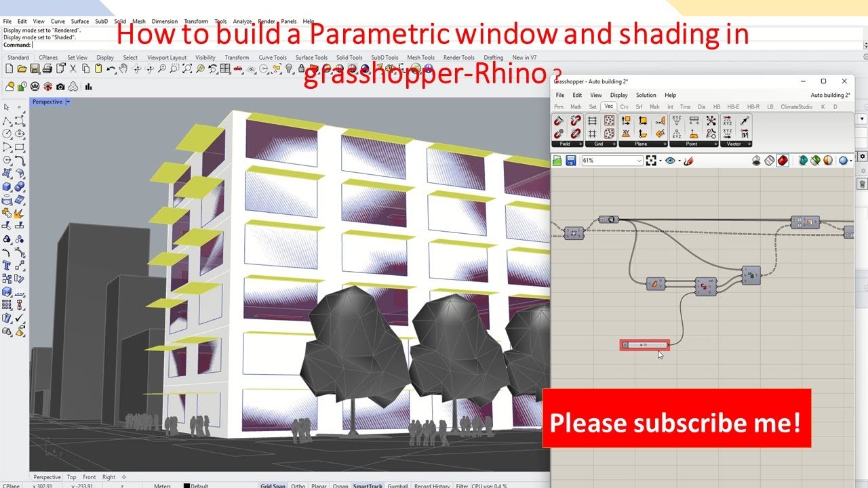Click the Save disk icon in Rhino toolbar
The height and width of the screenshot is (488, 868).
pos(35,68)
